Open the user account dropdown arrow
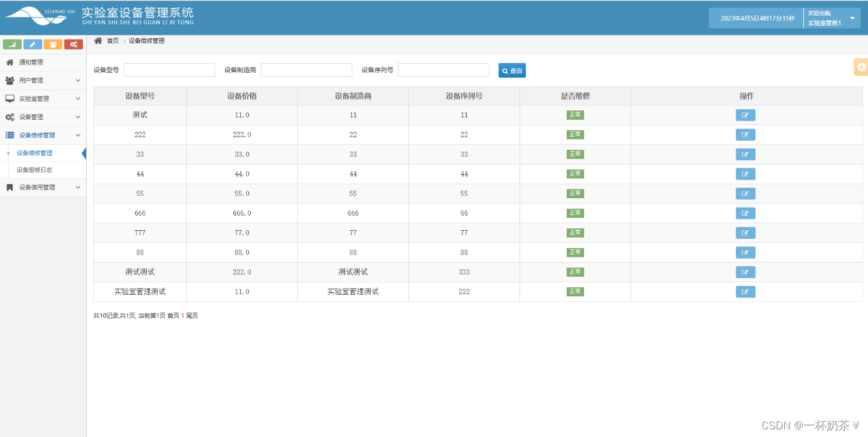 [852, 18]
